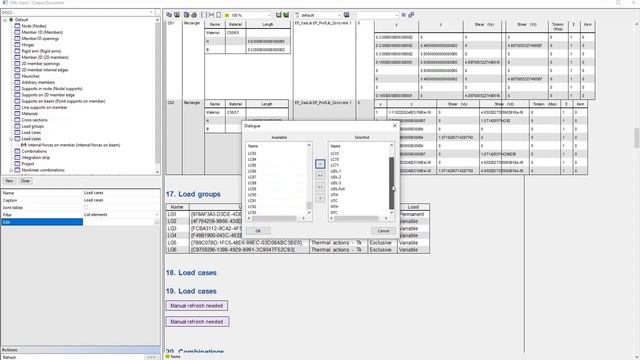Viewport: 640px width, 360px height.
Task: Click the Available list vertical scrollbar thumb
Action: [309, 205]
